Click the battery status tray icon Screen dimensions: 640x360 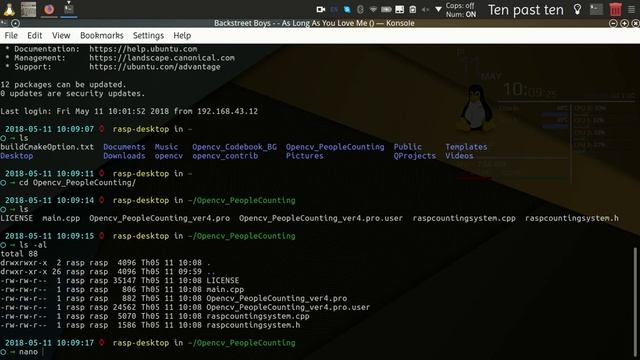(386, 9)
